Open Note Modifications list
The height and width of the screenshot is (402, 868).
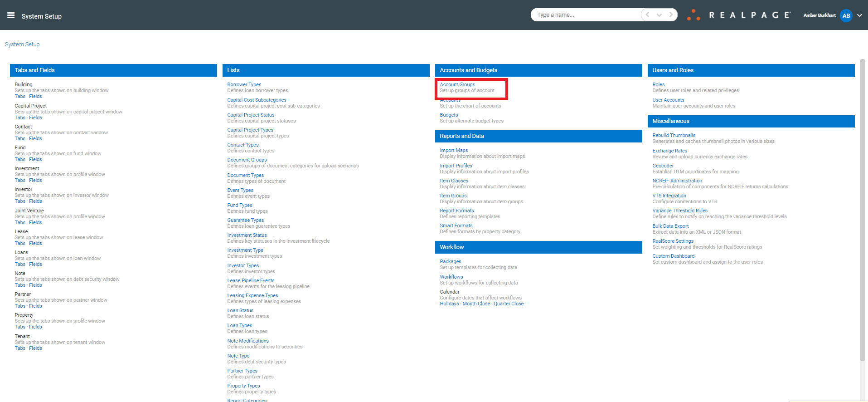(x=248, y=341)
